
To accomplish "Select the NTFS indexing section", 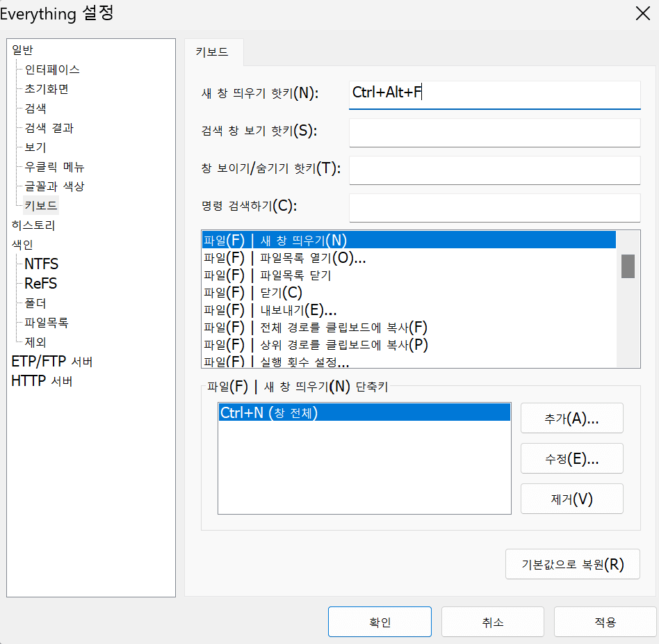I will tap(42, 264).
